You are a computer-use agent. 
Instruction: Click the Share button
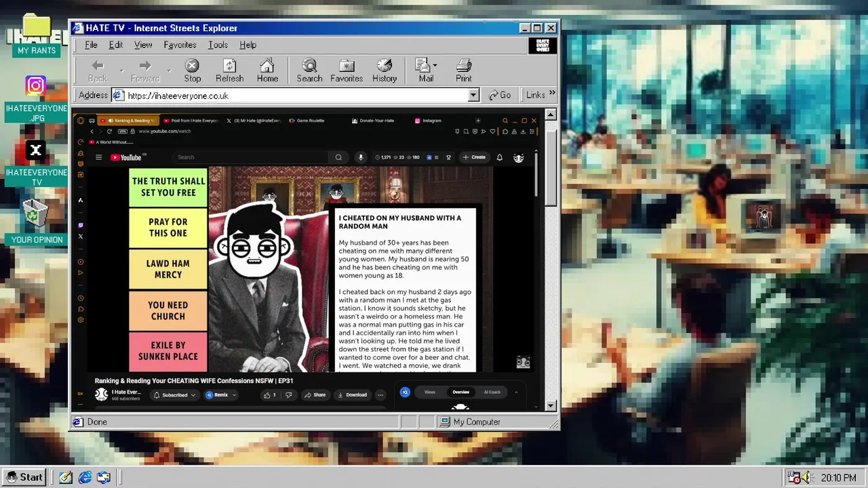tap(315, 395)
